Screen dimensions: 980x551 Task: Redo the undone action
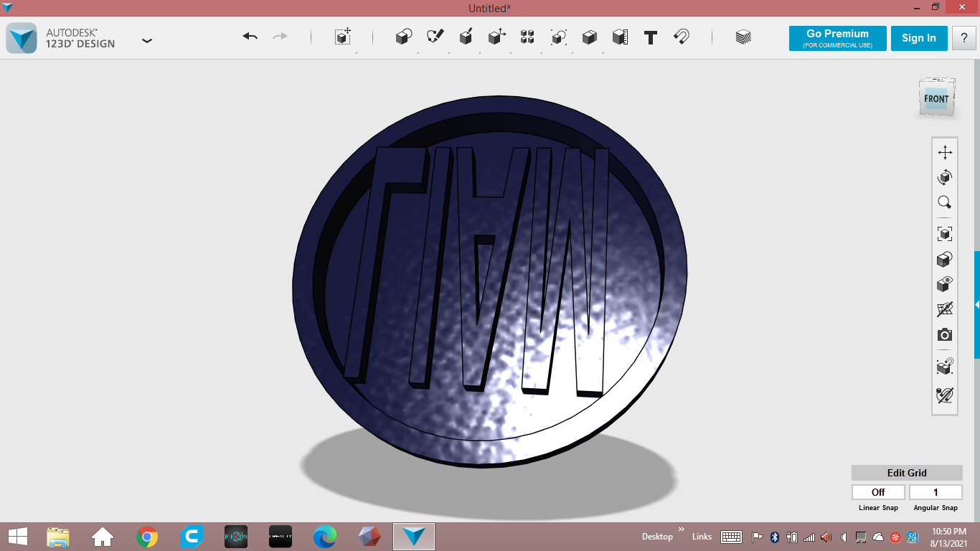point(280,37)
